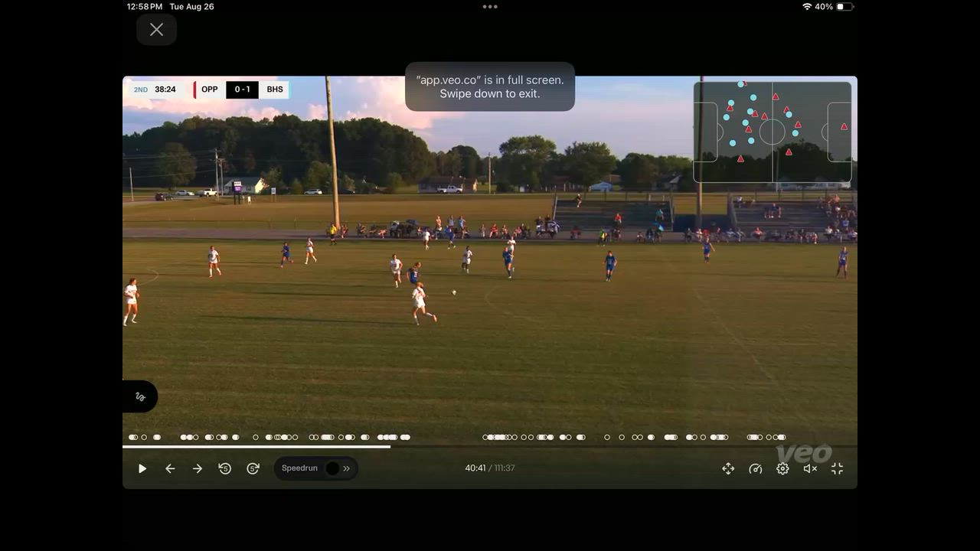
Task: Jump to next event with right arrow
Action: [x=198, y=468]
